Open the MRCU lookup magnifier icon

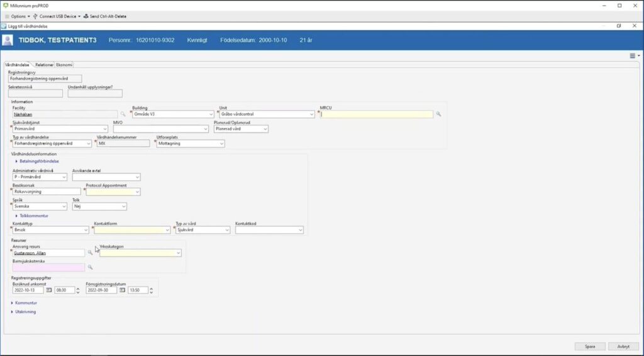point(438,114)
